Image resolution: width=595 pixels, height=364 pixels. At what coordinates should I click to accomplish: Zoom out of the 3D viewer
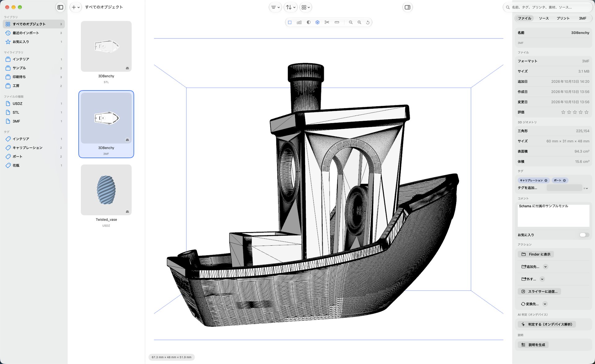351,22
